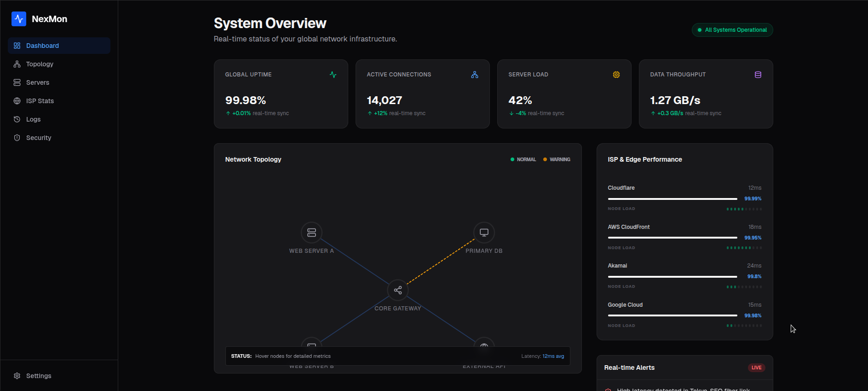Click the Server Load CPU icon

(616, 75)
